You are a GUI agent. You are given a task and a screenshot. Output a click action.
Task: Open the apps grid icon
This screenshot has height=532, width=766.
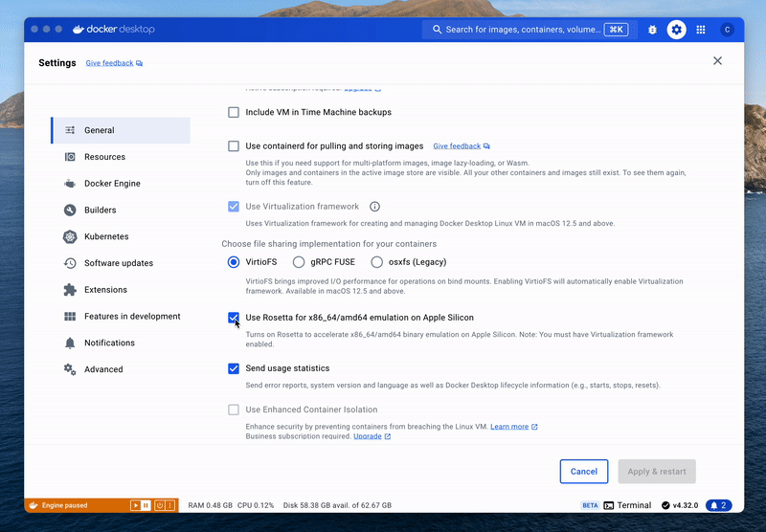(701, 30)
